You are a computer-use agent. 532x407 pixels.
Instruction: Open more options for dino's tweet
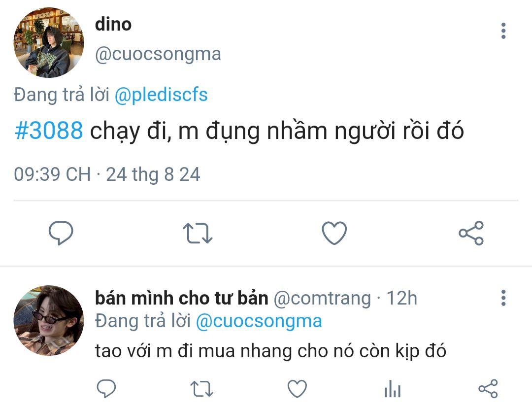503,31
